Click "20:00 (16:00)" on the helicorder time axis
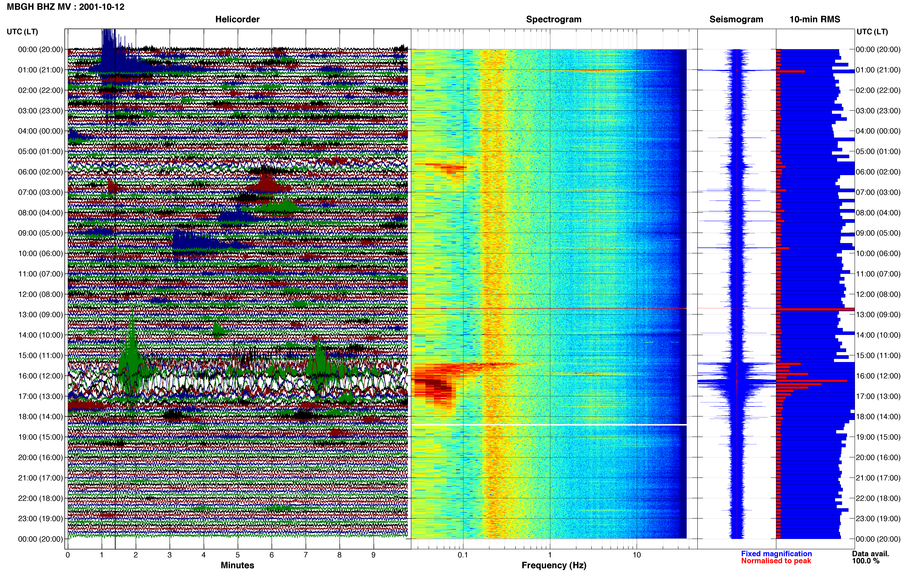 click(41, 458)
